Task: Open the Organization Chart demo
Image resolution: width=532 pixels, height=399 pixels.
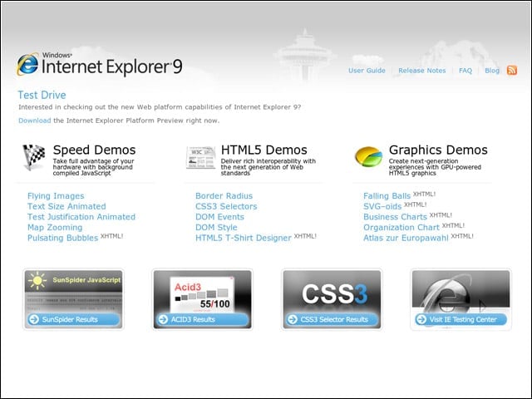Action: point(401,227)
